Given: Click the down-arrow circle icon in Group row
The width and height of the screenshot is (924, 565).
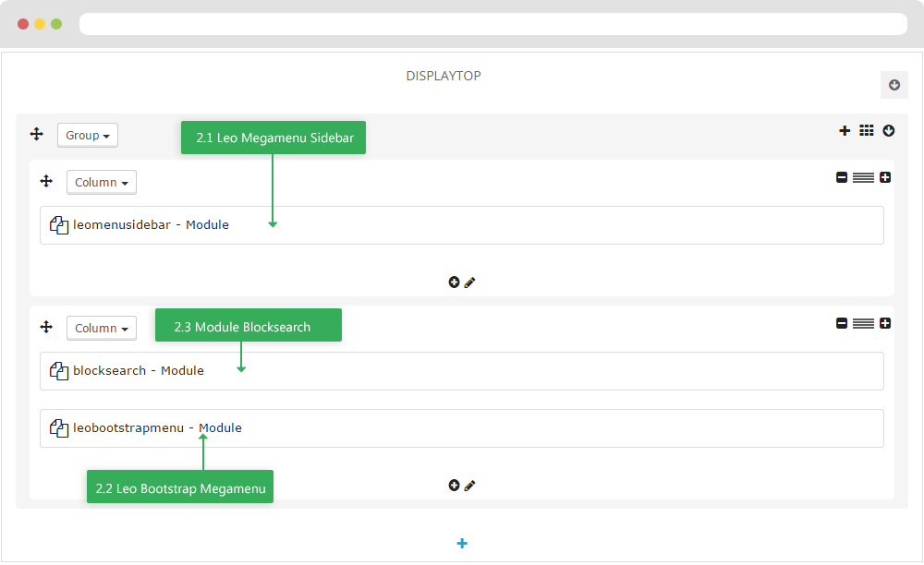Looking at the screenshot, I should pos(889,131).
